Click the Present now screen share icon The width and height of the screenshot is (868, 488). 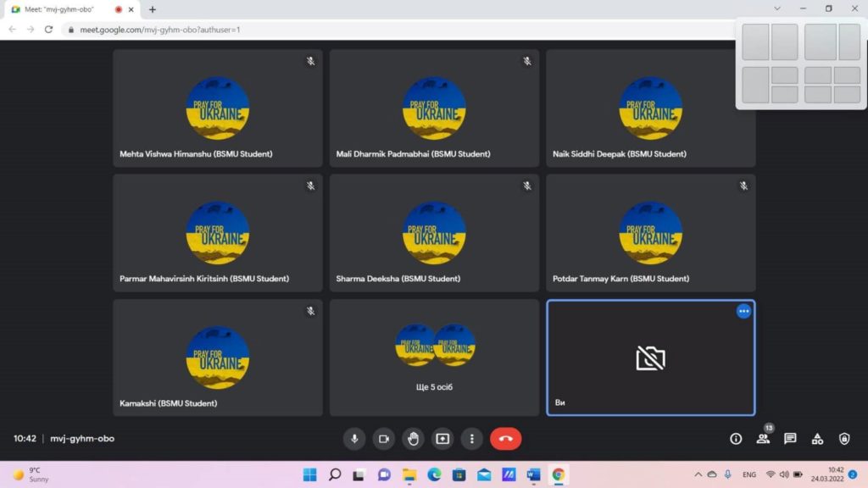pyautogui.click(x=442, y=439)
